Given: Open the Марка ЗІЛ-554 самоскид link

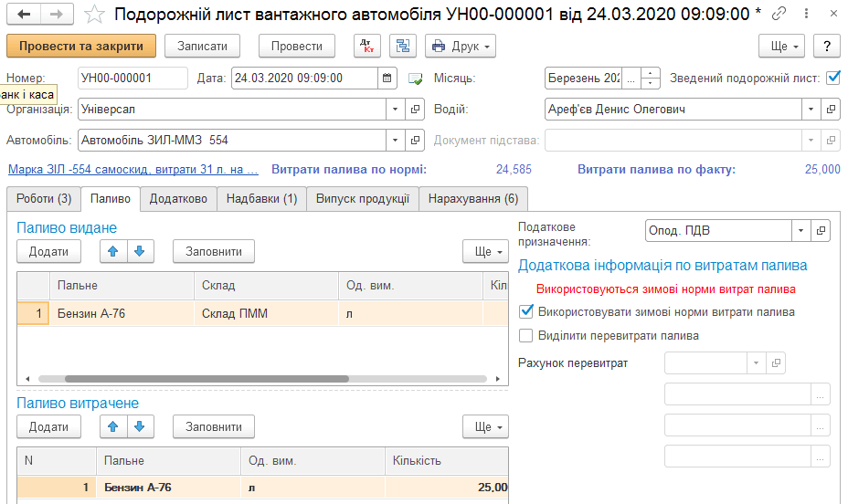Looking at the screenshot, I should (133, 170).
